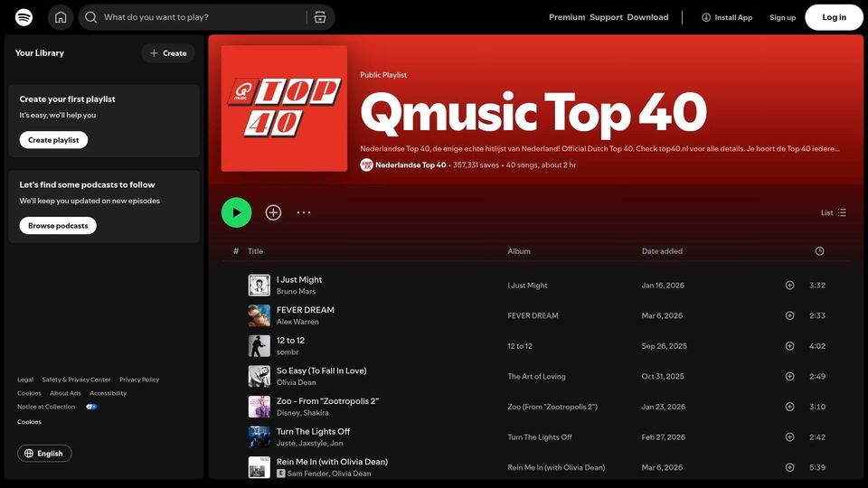The image size is (868, 488).
Task: Click the search magnifier icon
Action: (x=90, y=17)
